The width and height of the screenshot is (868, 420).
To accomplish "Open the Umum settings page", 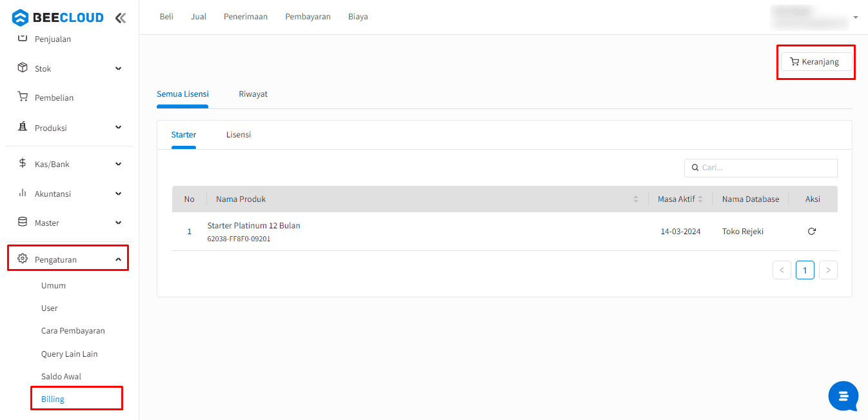I will tap(54, 286).
